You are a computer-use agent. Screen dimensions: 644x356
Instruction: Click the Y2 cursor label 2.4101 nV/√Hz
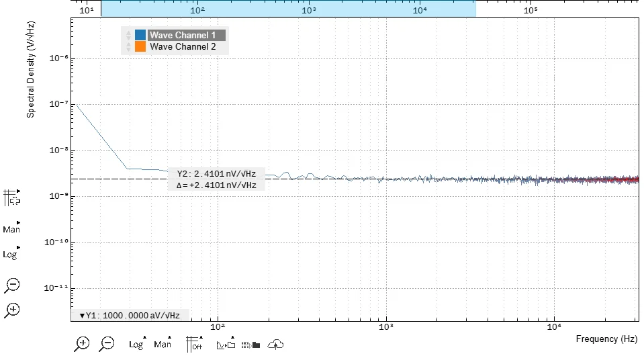[216, 173]
